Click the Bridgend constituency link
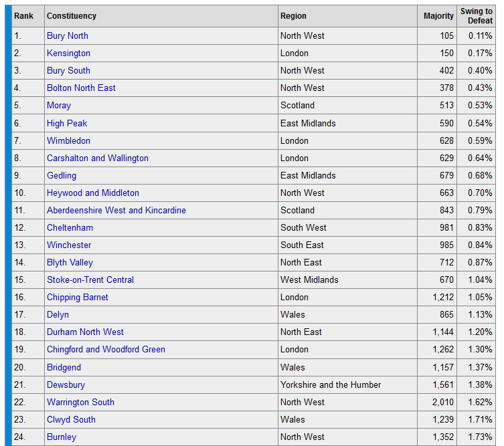 [x=64, y=367]
